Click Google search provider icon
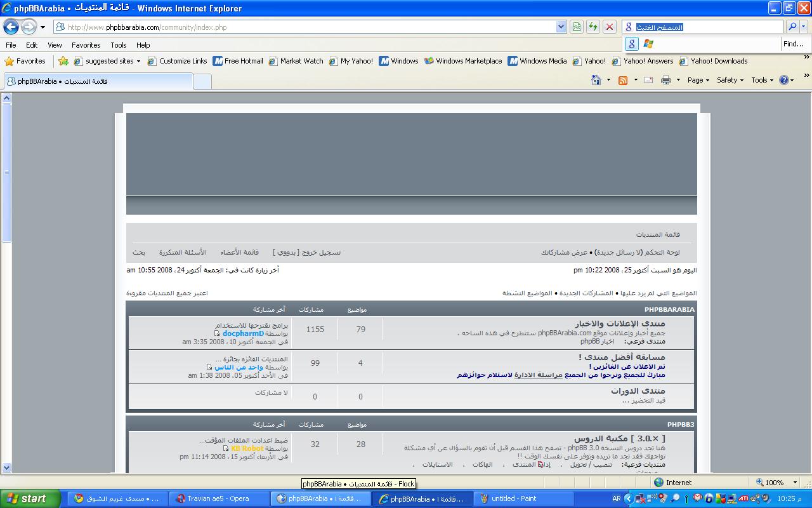Image resolution: width=812 pixels, height=508 pixels. (631, 44)
